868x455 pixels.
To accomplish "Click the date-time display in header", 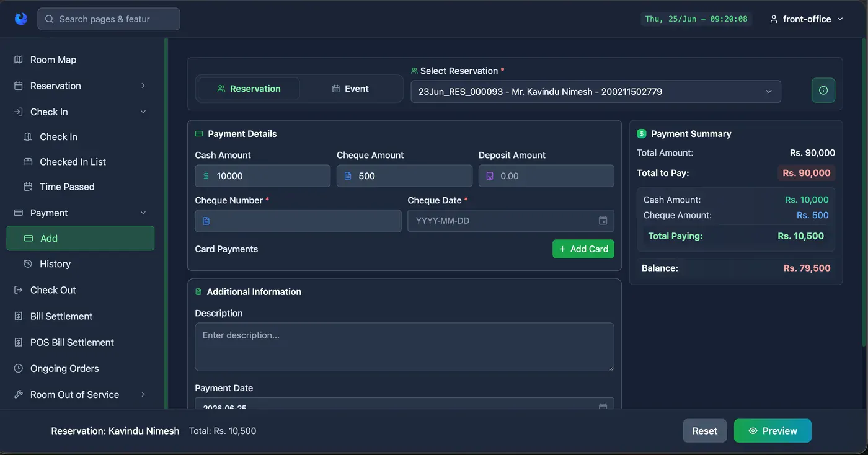I will click(696, 19).
